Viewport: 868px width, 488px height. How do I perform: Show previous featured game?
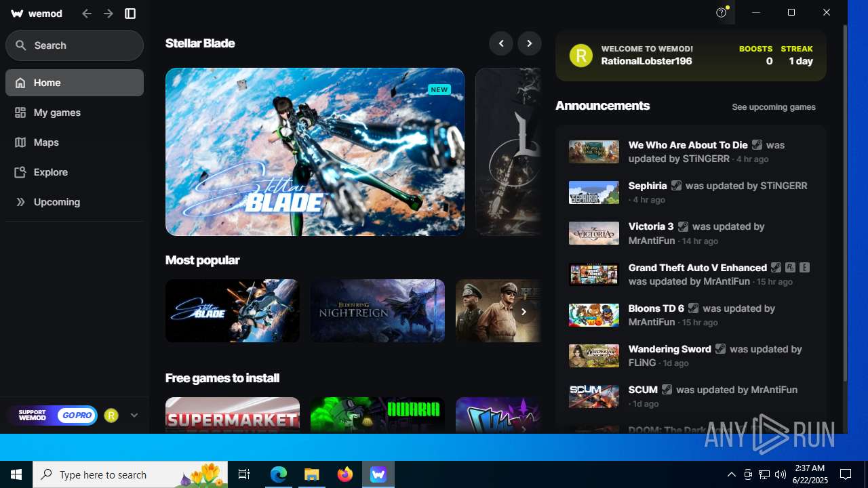[501, 43]
